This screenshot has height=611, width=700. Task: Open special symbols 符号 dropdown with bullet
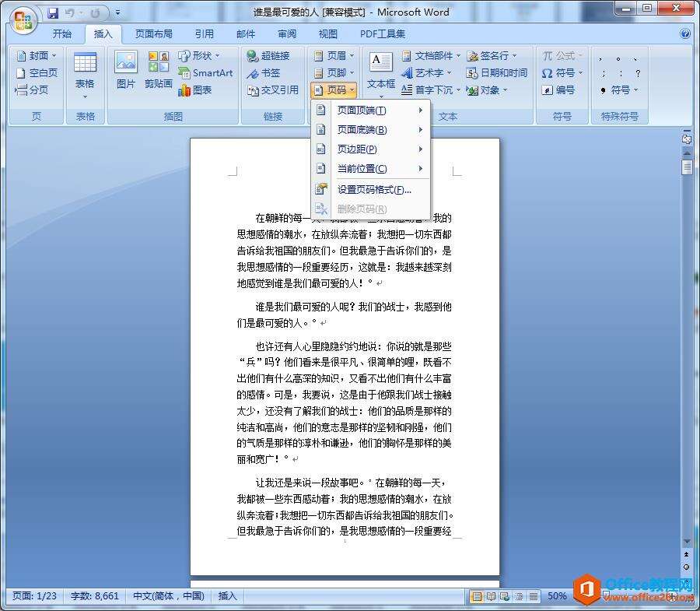point(618,90)
